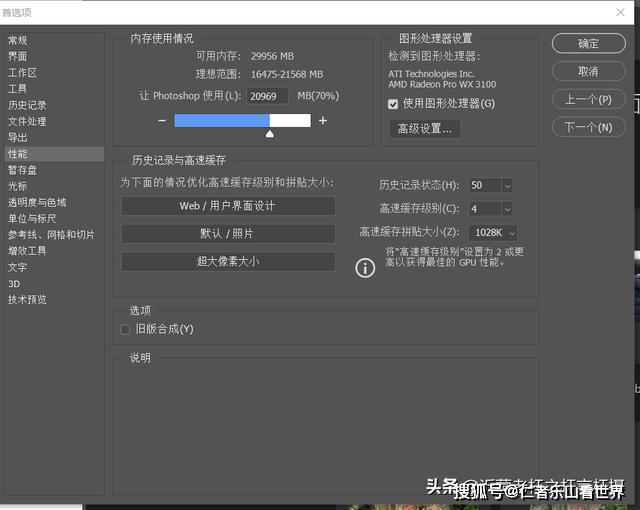Open 工作区 preferences
The width and height of the screenshot is (640, 510).
point(22,73)
